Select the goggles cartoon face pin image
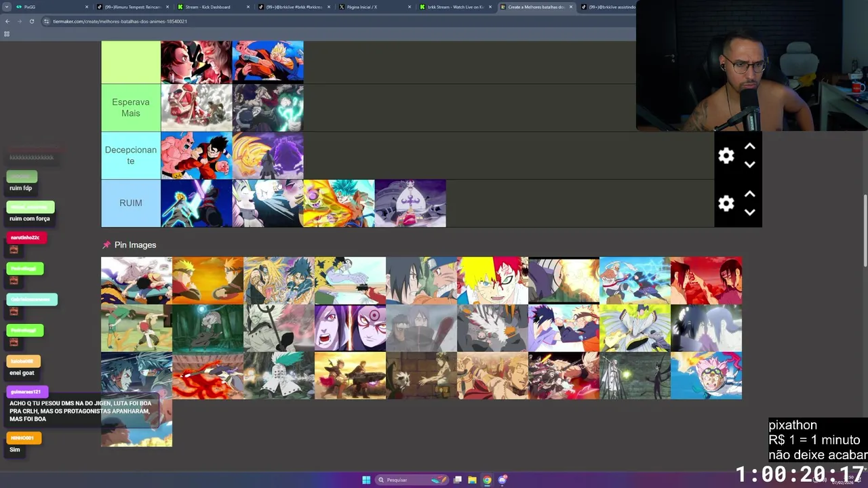Screen dimensions: 868x488 click(x=706, y=375)
